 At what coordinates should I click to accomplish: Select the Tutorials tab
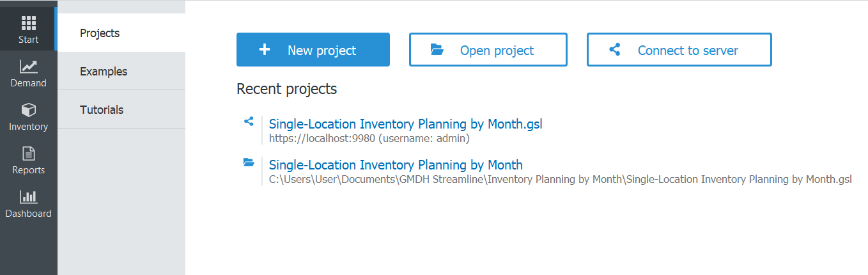102,110
